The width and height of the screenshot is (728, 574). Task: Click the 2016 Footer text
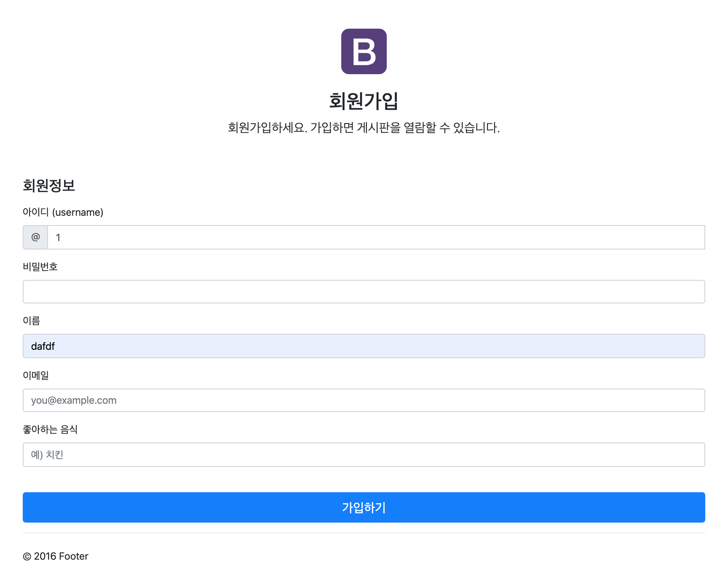click(61, 556)
